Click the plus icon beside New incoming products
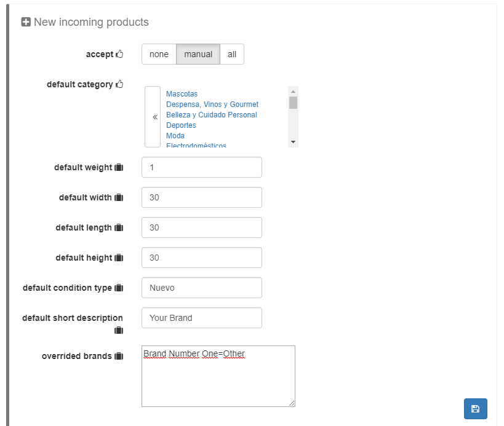 tap(26, 22)
